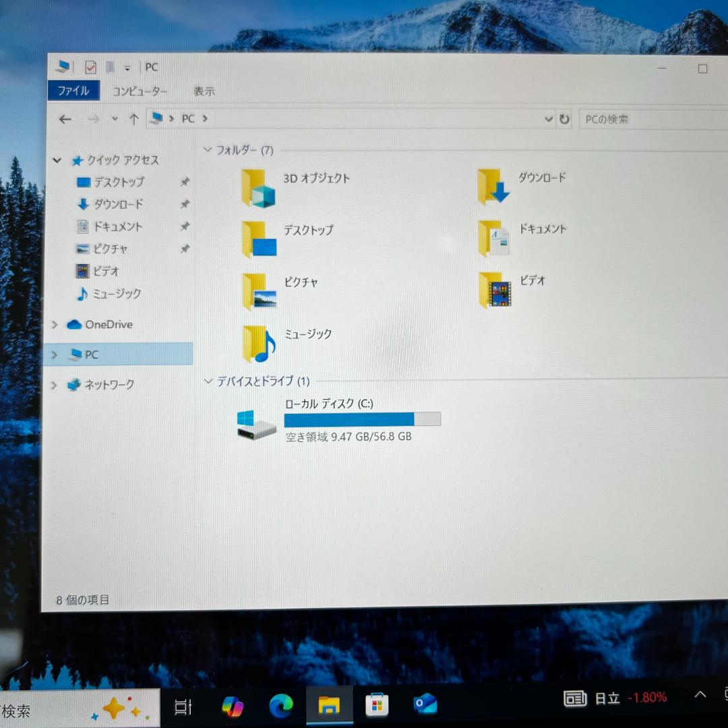Click the PCの検索 search box
Image resolution: width=728 pixels, height=728 pixels.
pyautogui.click(x=647, y=119)
